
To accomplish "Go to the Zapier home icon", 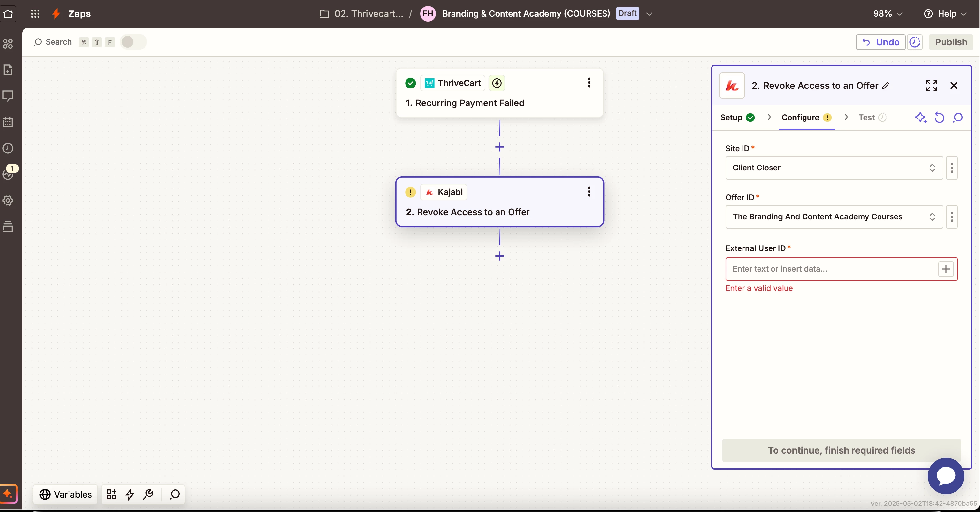I will [x=8, y=14].
